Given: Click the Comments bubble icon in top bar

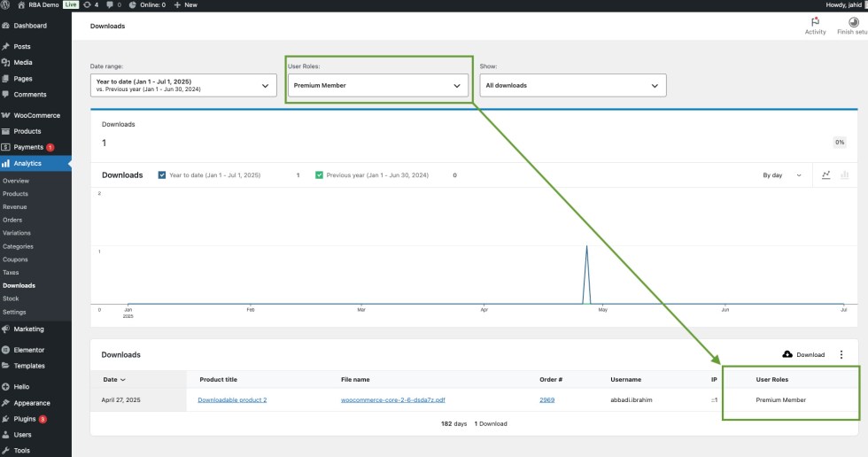Looking at the screenshot, I should coord(110,4).
